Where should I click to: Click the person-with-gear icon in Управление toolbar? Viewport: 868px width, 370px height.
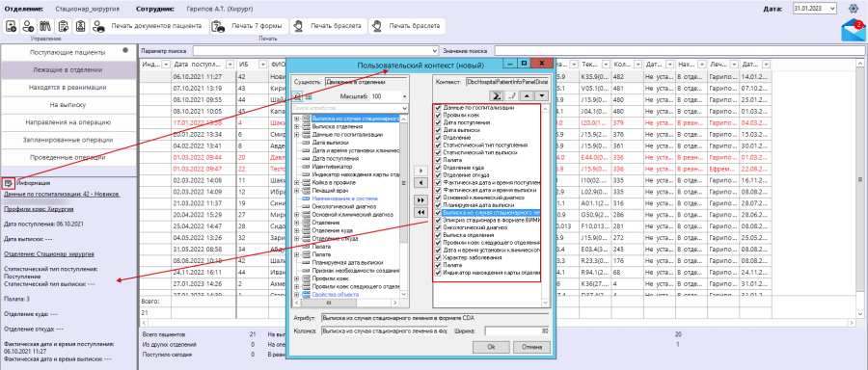[28, 26]
